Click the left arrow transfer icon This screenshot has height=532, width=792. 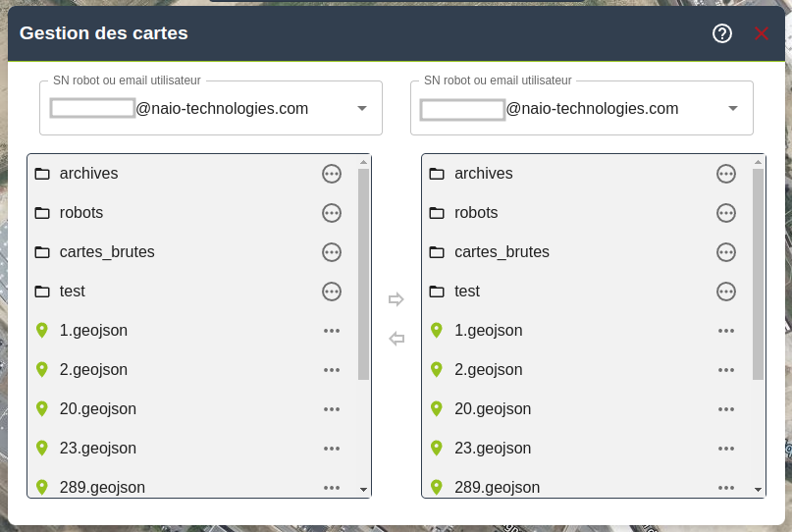[x=396, y=339]
